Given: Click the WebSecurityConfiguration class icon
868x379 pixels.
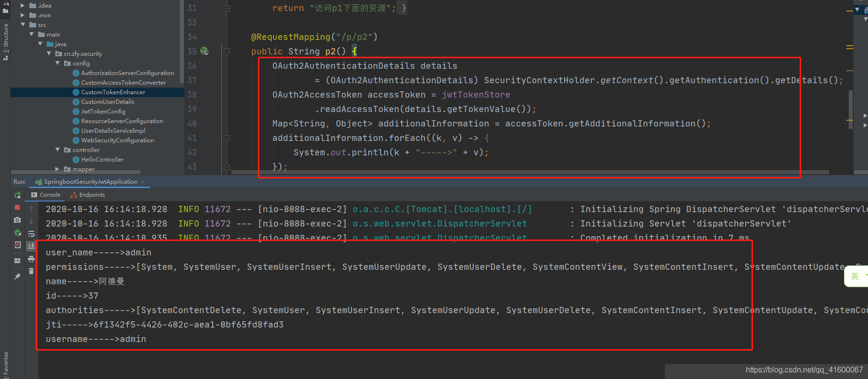Looking at the screenshot, I should pos(76,140).
